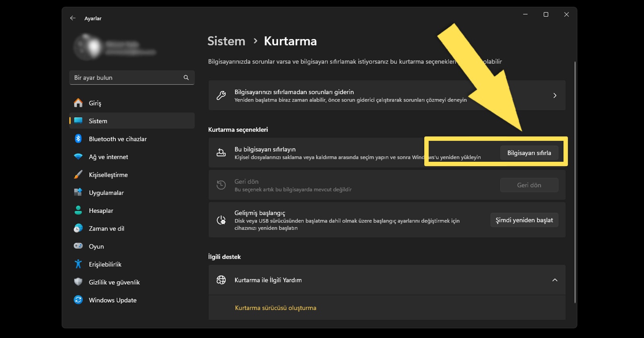Open Uygulamalar settings
This screenshot has width=644, height=338.
coord(132,192)
